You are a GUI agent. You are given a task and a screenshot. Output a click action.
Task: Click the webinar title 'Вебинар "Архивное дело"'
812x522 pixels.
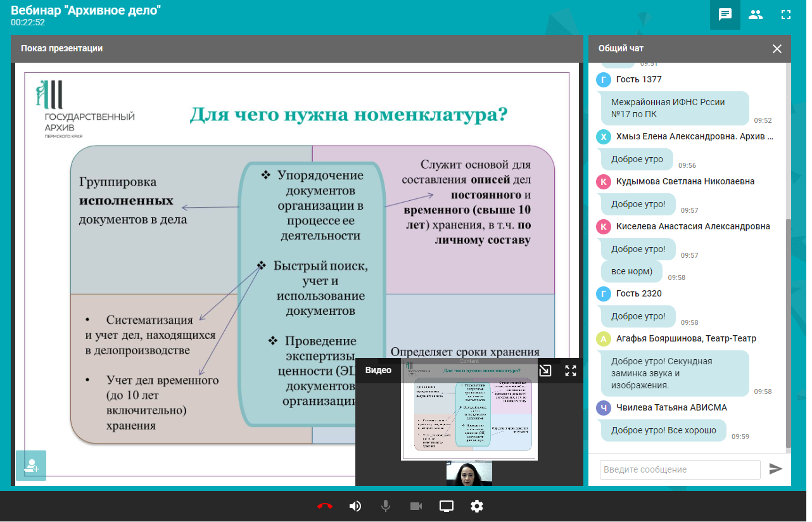coord(86,11)
